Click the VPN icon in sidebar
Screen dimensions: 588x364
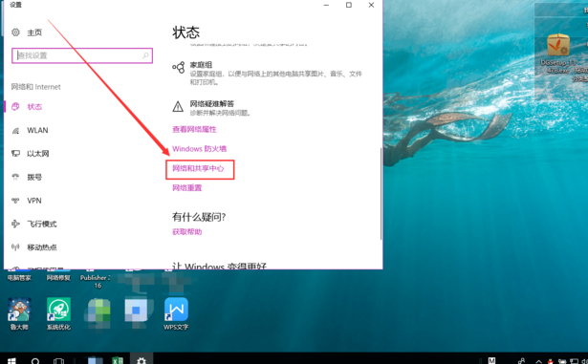coord(15,201)
